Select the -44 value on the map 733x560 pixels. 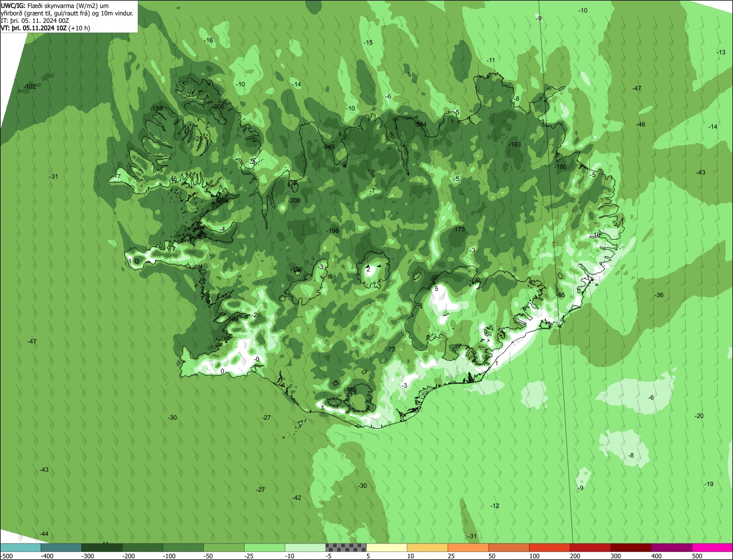coord(44,534)
